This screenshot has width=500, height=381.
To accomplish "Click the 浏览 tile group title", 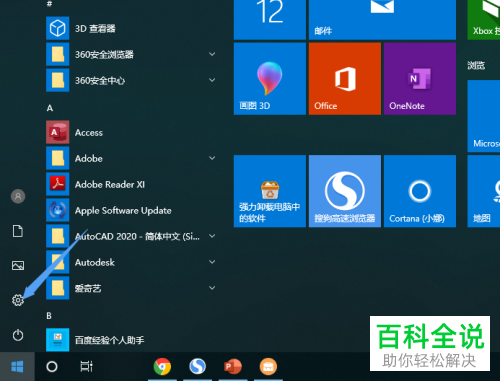I will [476, 65].
